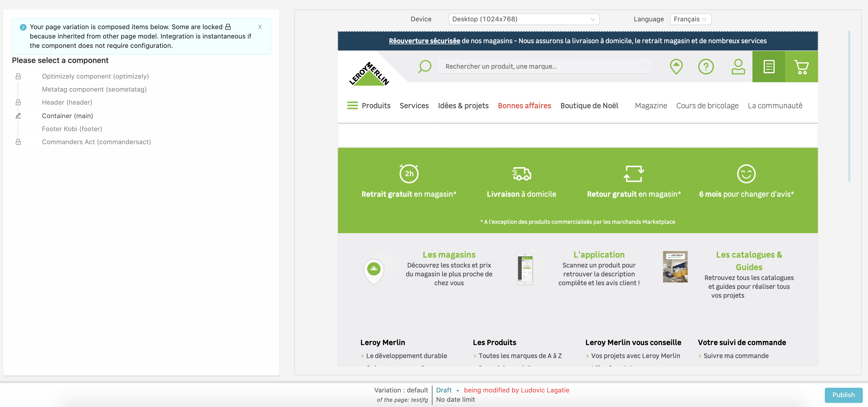
Task: Select Commanders Act (commandersact) component
Action: (96, 142)
